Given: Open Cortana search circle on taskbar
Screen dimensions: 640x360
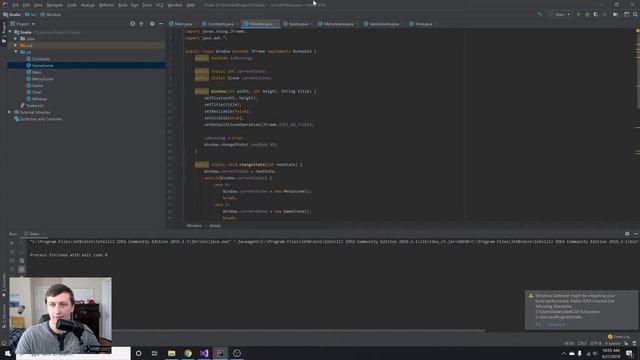Looking at the screenshot, I should tap(138, 353).
